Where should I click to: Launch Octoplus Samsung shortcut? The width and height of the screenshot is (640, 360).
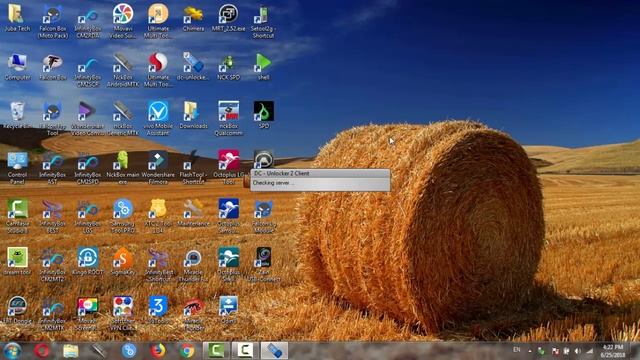click(x=228, y=216)
